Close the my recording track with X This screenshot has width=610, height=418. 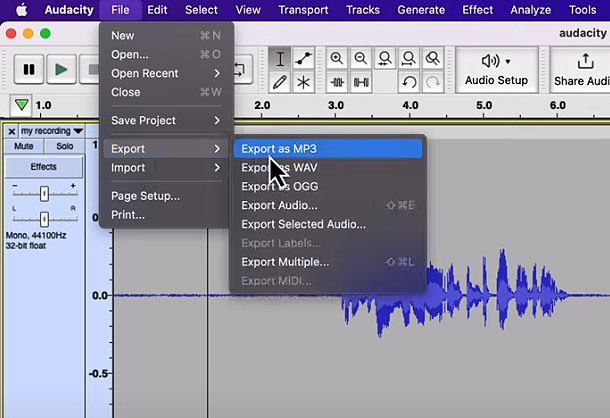tap(12, 132)
